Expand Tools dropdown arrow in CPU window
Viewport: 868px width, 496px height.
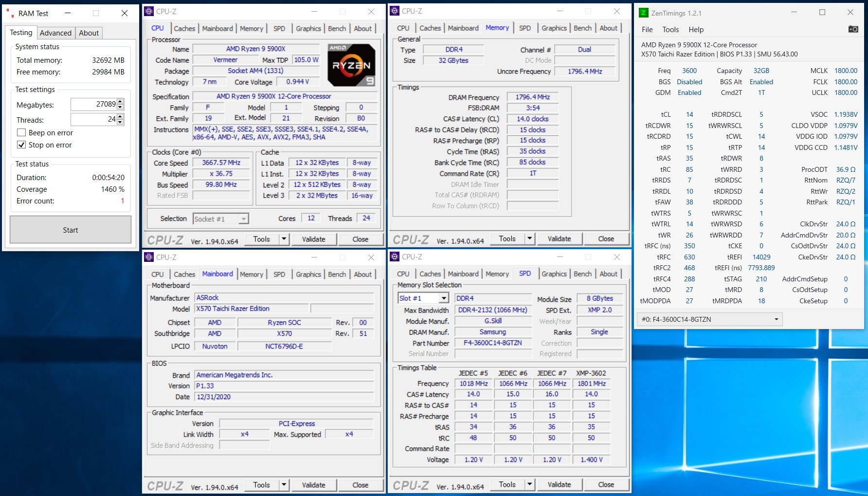point(284,239)
